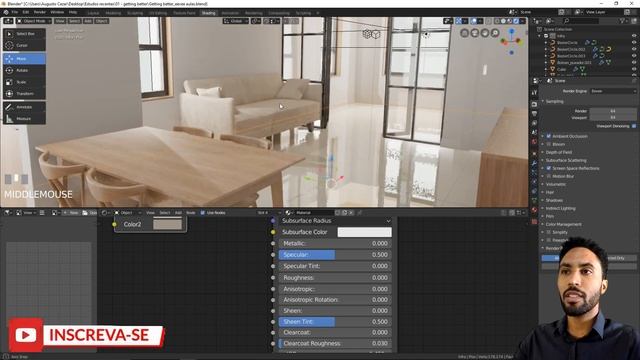Toggle the Use Nodes checkbox
The height and width of the screenshot is (360, 640).
click(203, 213)
